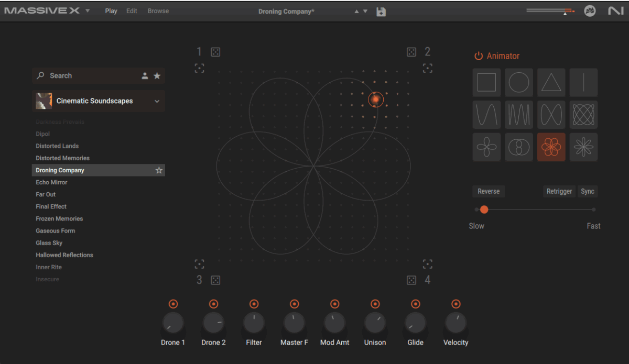
Task: Filter presets by user content icon
Action: [145, 76]
